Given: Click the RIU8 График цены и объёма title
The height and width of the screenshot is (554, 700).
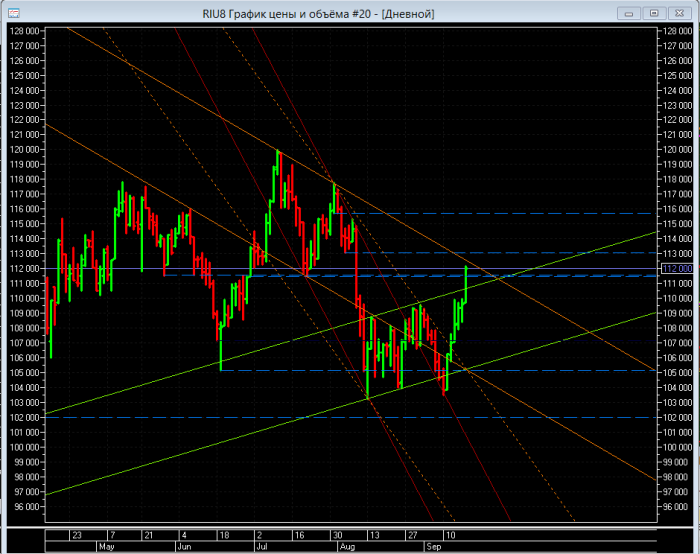Looking at the screenshot, I should pos(318,14).
